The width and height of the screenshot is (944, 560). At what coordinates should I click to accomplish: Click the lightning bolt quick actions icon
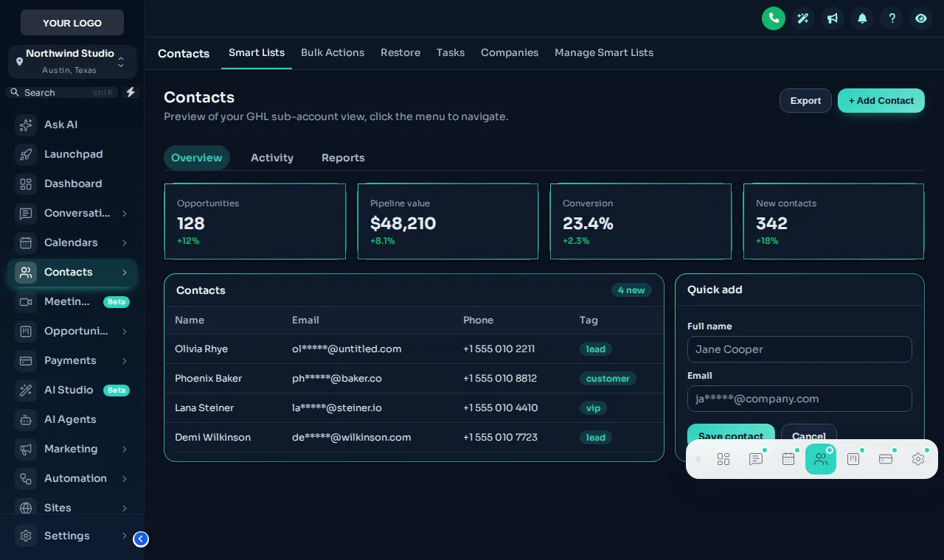tap(131, 92)
